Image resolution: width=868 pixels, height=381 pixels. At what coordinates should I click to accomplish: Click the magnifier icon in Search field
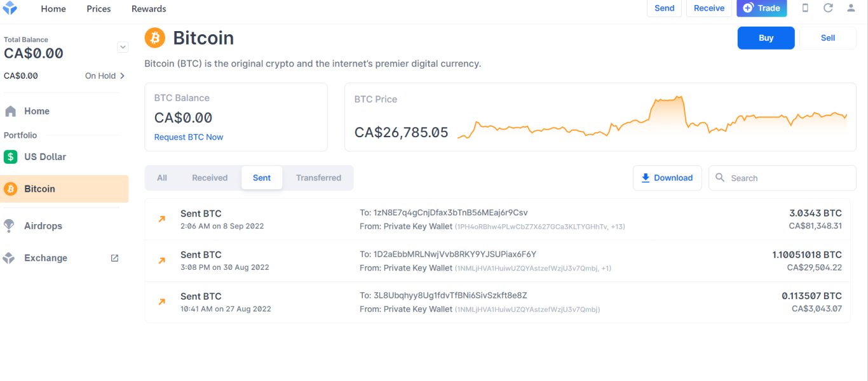point(720,178)
